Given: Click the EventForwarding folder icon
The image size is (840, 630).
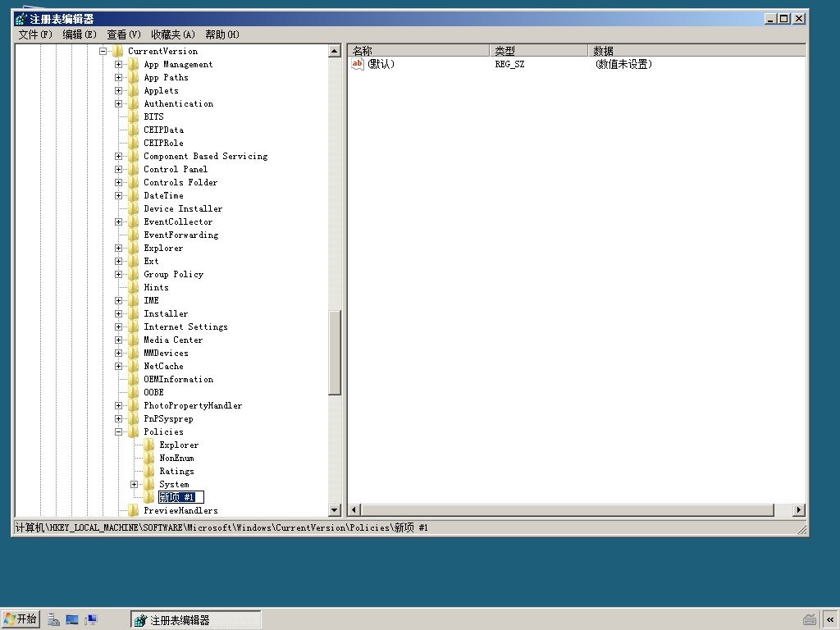Looking at the screenshot, I should pyautogui.click(x=134, y=235).
